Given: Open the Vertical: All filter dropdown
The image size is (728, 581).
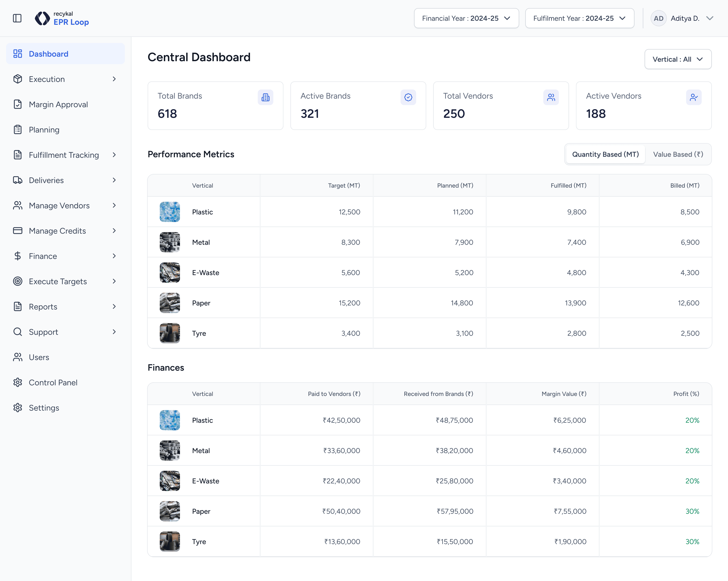Looking at the screenshot, I should (x=677, y=59).
